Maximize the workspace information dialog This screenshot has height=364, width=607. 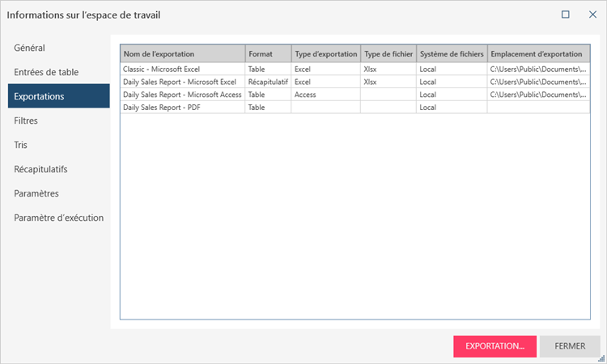point(566,15)
